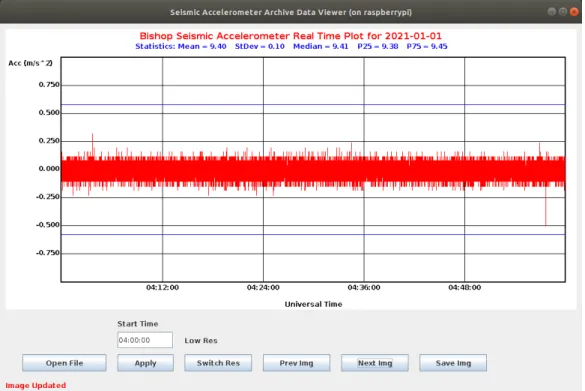
Task: Save the plot with Save Img
Action: click(453, 363)
